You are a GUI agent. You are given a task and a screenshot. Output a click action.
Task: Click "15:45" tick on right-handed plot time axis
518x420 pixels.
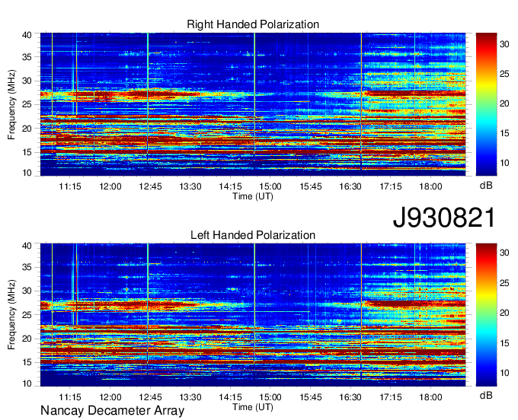(x=311, y=186)
